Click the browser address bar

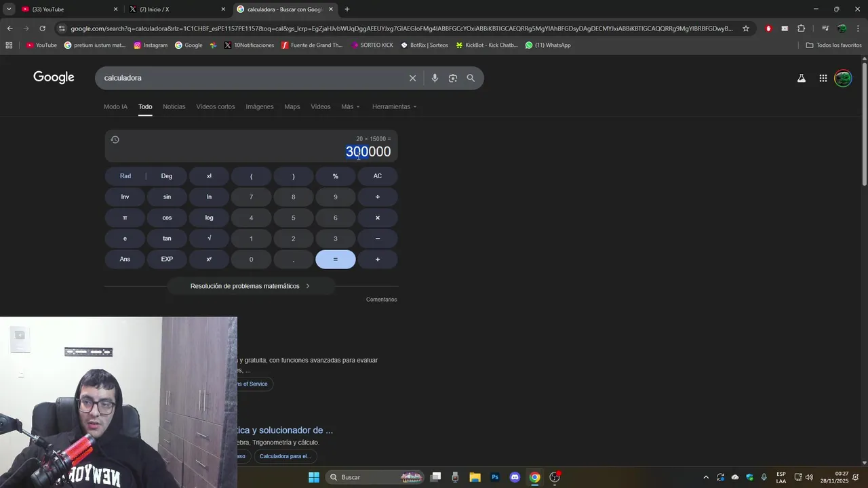coord(400,28)
